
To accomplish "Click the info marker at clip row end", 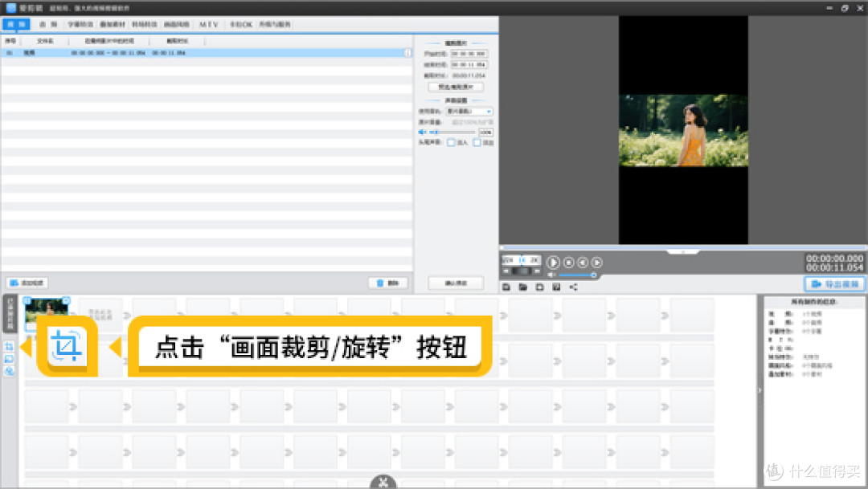I will pos(408,53).
